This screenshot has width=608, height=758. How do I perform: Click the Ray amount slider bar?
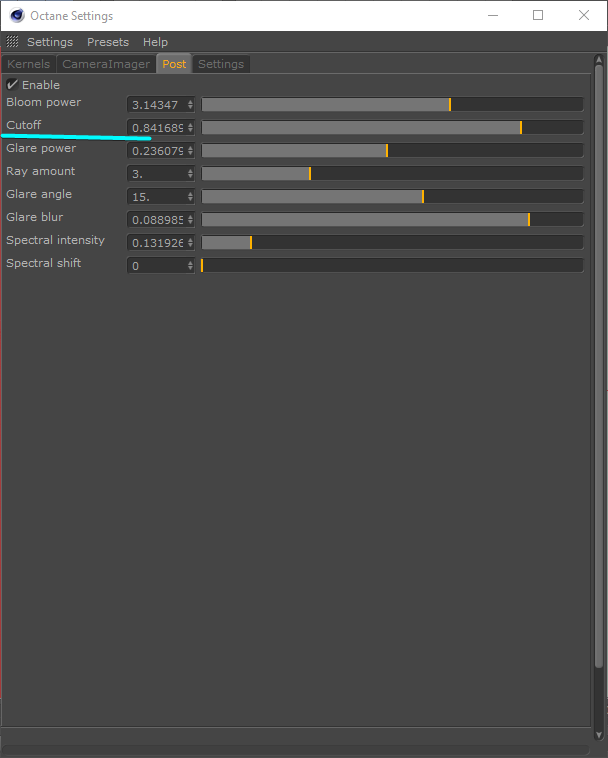click(x=392, y=174)
